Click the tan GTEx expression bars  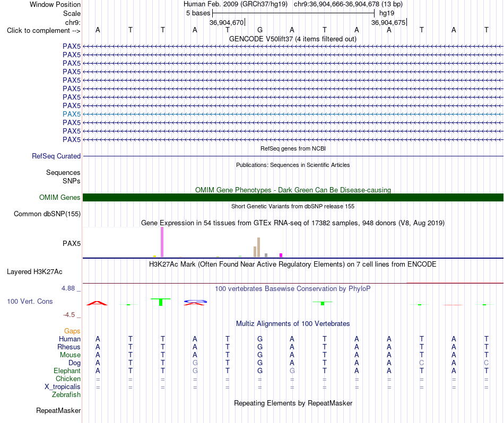click(x=257, y=248)
